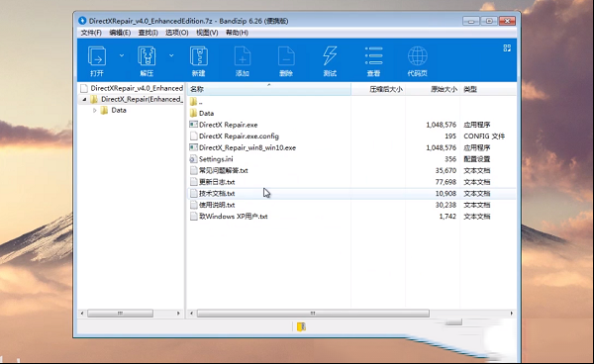Maximize the Bandizip window
The height and width of the screenshot is (364, 594).
pos(489,21)
